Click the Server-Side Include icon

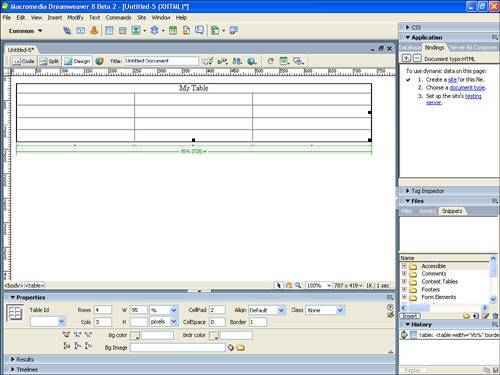pyautogui.click(x=186, y=31)
